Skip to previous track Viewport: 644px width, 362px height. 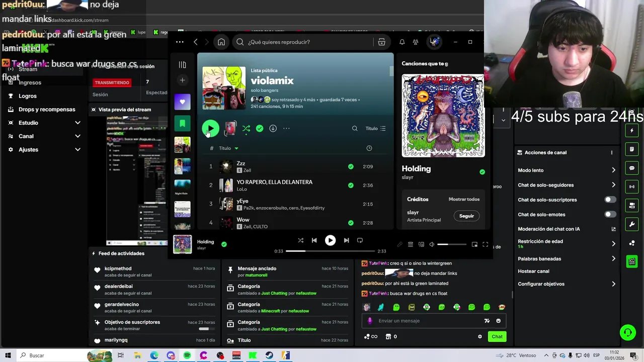[314, 241]
